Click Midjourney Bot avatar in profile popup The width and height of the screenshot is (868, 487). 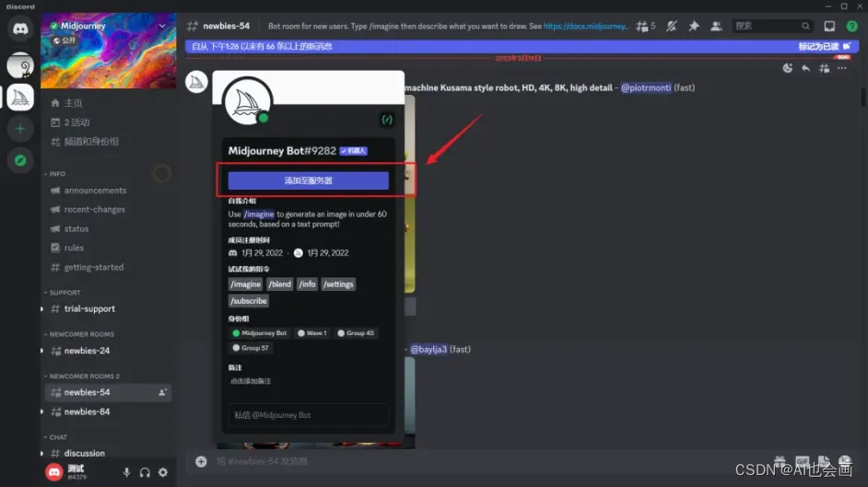point(248,101)
